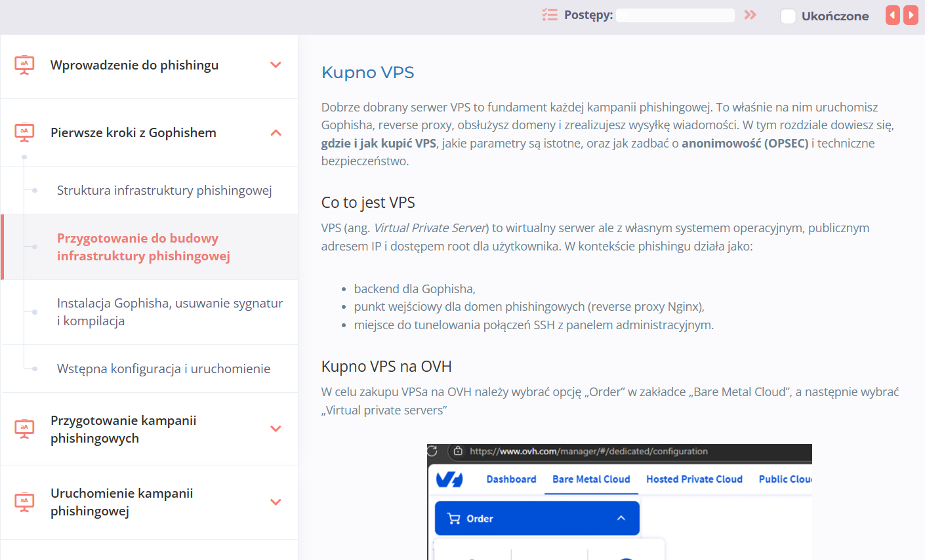Go to next lesson arrow button
This screenshot has height=560, width=925.
[x=911, y=15]
